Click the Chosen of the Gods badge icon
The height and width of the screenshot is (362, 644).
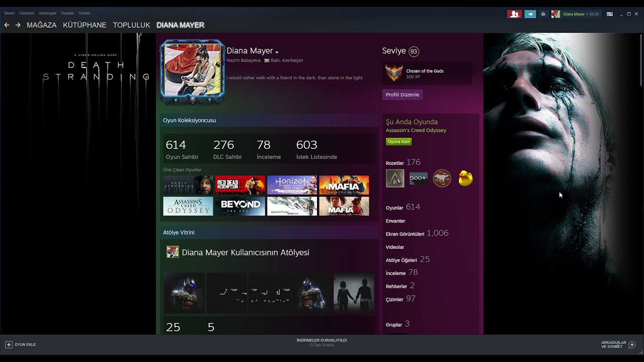point(394,73)
